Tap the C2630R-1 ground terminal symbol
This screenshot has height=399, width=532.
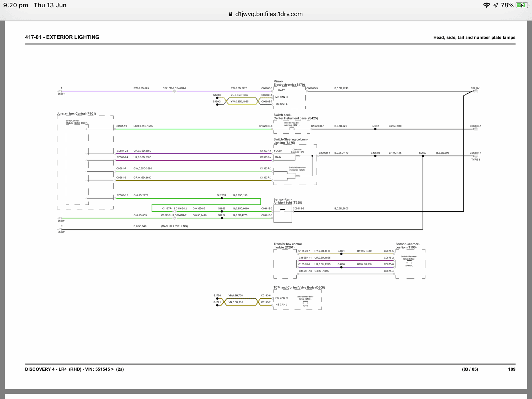[x=476, y=129]
